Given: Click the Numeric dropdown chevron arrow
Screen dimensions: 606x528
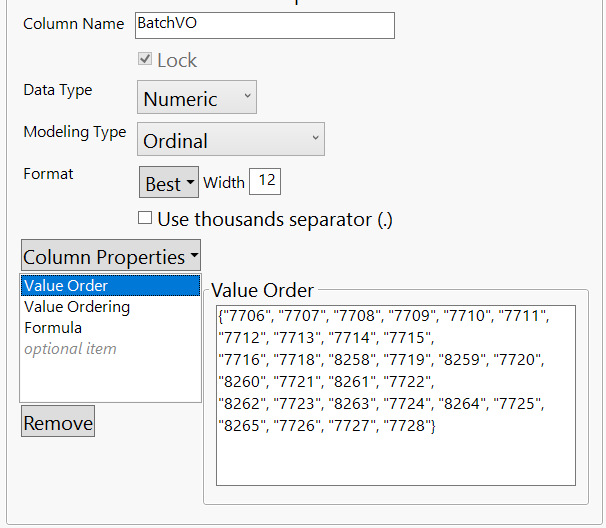Looking at the screenshot, I should [243, 98].
